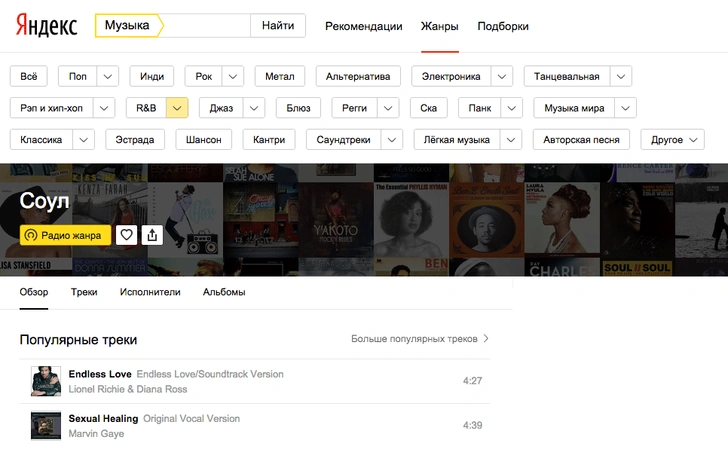Expand the Саундтреки subgenres arrow
Viewport: 728px width, 449px height.
pos(392,139)
